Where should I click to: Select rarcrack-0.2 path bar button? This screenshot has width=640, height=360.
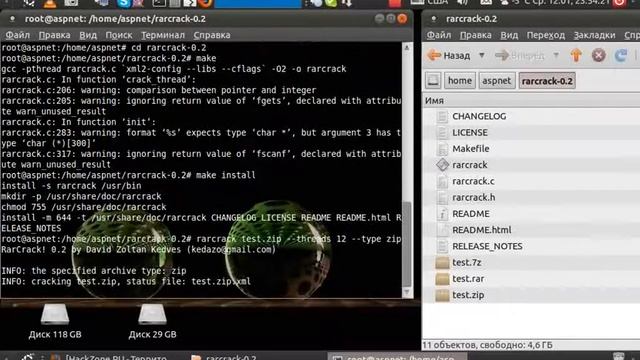[x=547, y=80]
